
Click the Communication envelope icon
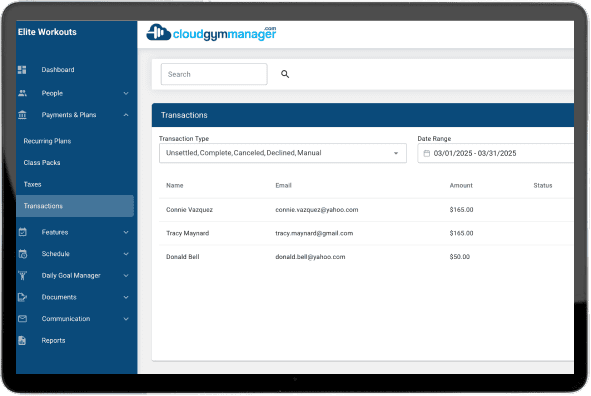[22, 319]
